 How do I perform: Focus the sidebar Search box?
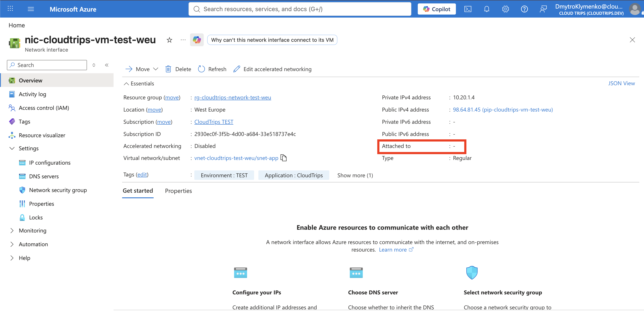(47, 65)
